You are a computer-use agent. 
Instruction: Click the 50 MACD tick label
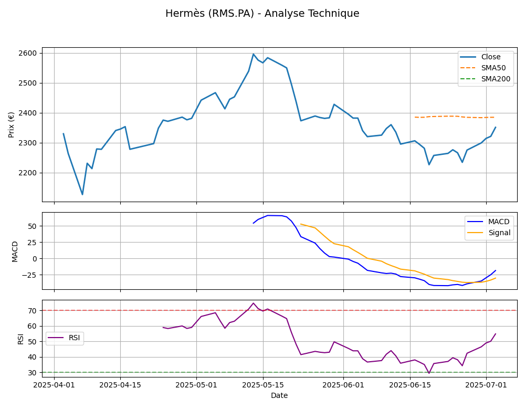(x=32, y=226)
